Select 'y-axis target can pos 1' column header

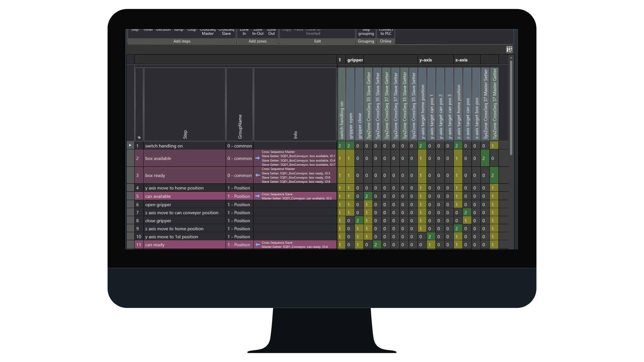pos(431,104)
